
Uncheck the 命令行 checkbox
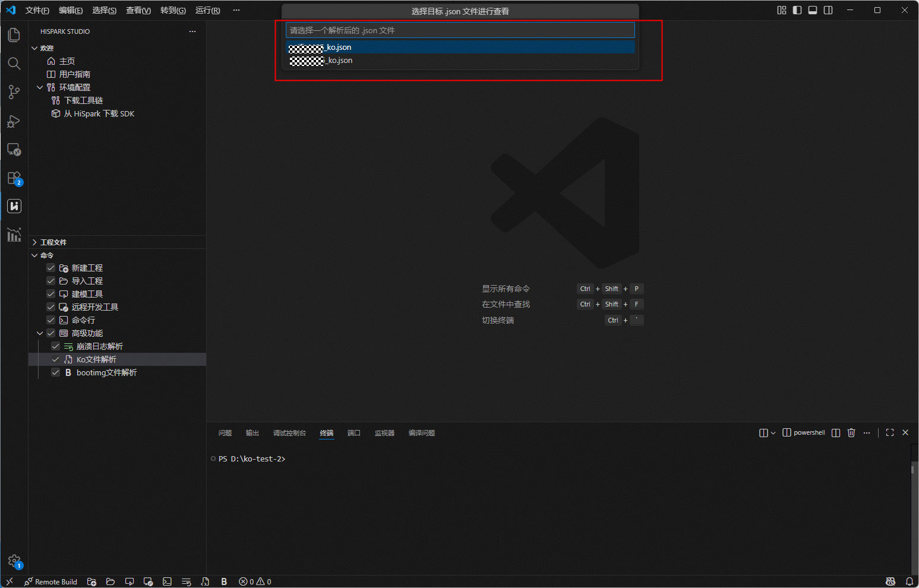tap(51, 320)
